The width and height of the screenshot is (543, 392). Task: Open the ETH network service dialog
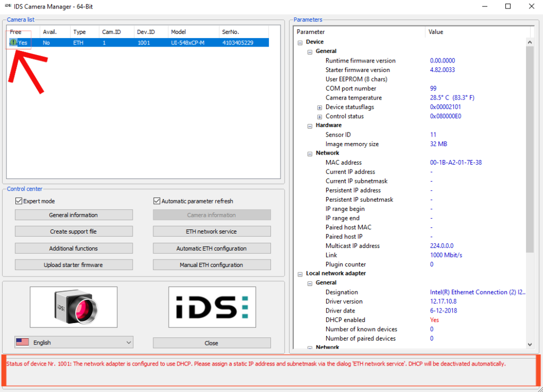click(x=212, y=231)
